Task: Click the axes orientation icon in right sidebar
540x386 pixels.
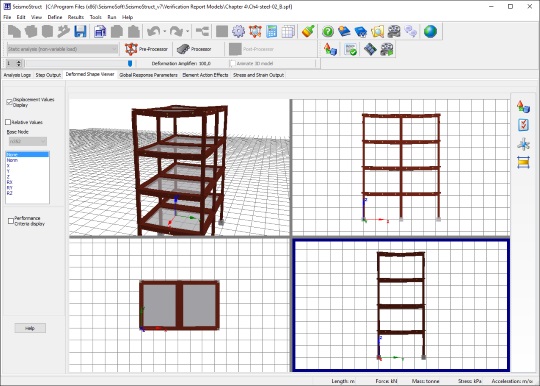Action: coord(523,144)
